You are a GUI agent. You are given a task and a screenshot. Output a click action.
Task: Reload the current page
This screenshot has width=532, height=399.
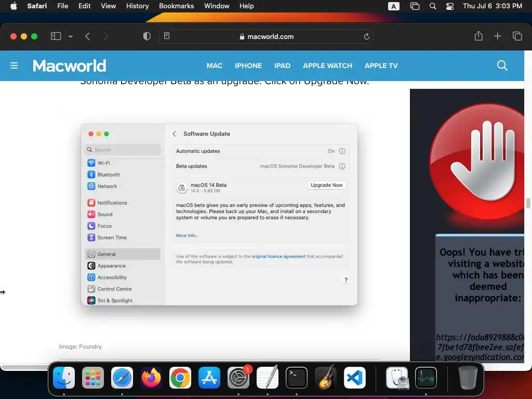click(366, 36)
